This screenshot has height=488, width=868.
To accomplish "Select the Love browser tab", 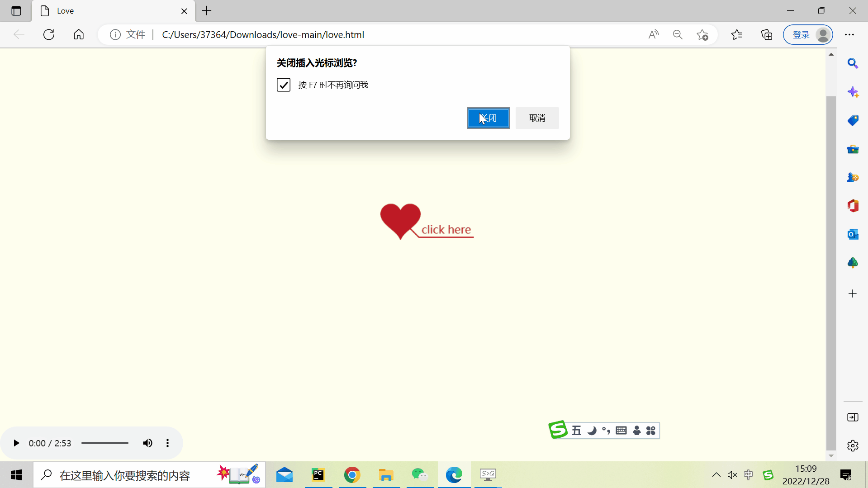I will [x=113, y=11].
